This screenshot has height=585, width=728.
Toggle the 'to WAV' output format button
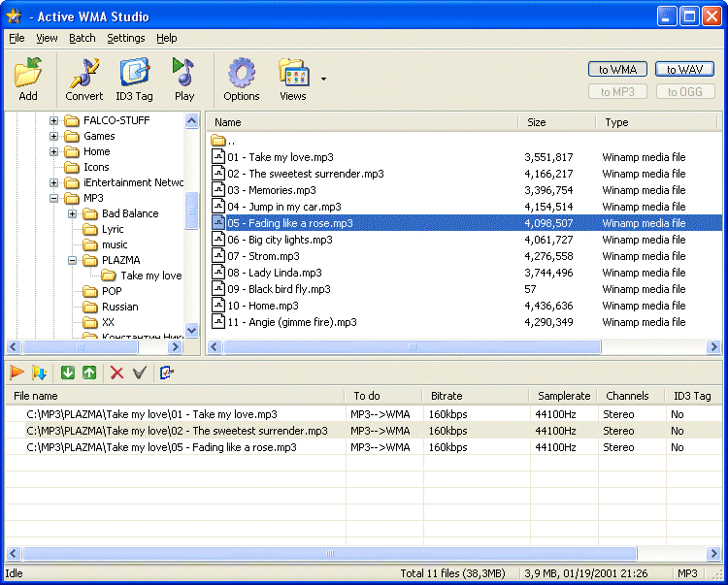tap(684, 69)
